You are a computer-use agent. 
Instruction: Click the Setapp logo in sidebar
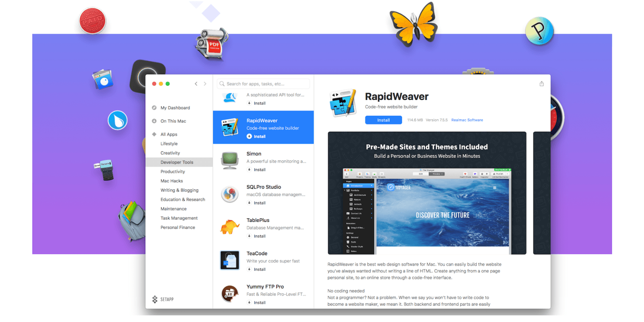coord(163,299)
